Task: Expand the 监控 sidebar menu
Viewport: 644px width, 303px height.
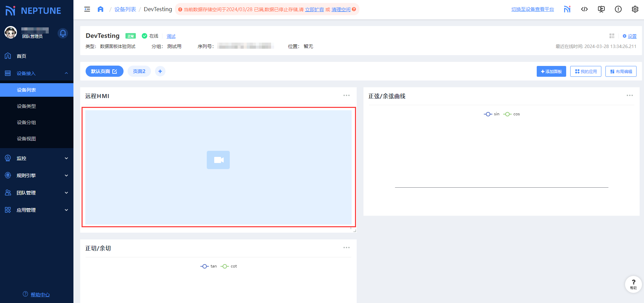Action: [x=37, y=158]
